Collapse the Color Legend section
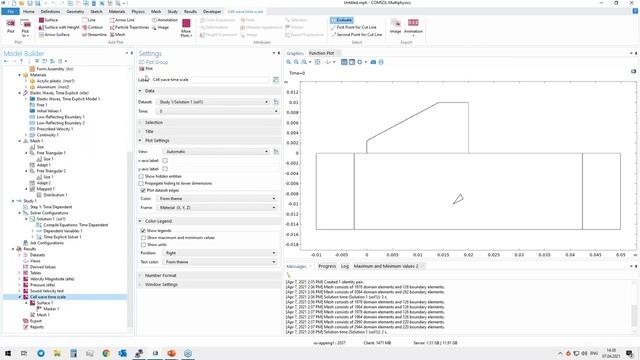This screenshot has width=640, height=360. point(209,221)
